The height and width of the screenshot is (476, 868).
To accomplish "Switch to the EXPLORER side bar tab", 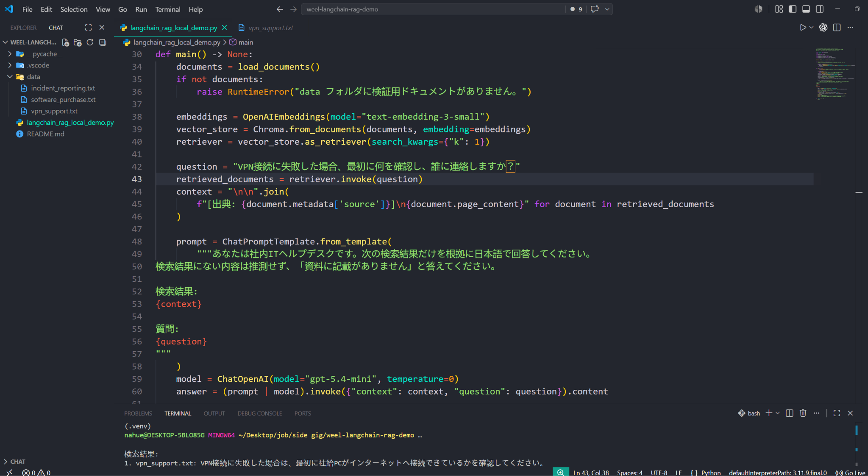I will tap(23, 28).
